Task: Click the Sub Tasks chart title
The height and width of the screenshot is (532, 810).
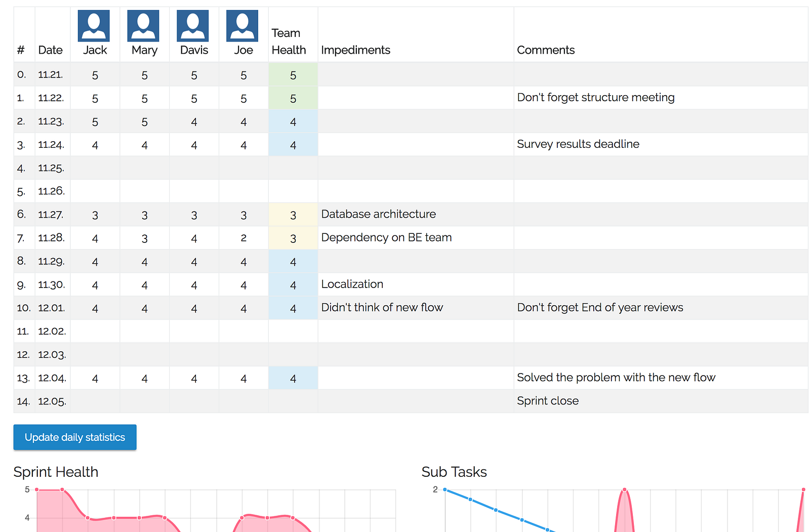Action: pyautogui.click(x=454, y=472)
